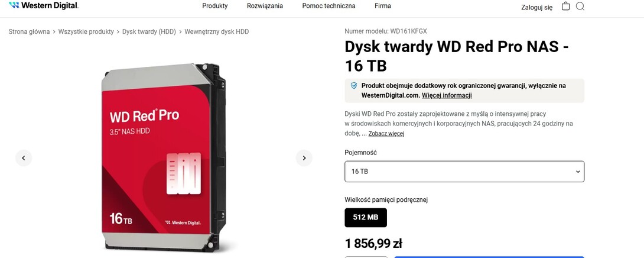The height and width of the screenshot is (258, 644).
Task: Click the search magnifier icon
Action: [580, 7]
